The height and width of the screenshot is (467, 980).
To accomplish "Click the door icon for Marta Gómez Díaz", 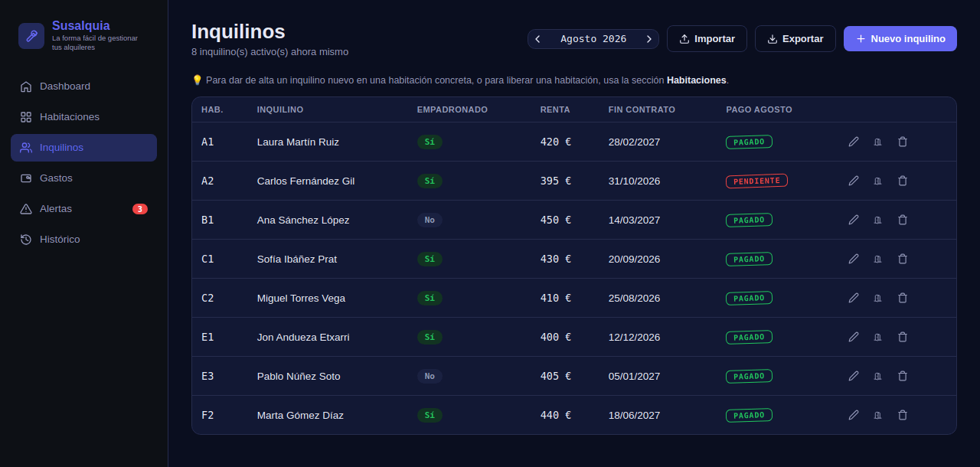I will tap(878, 415).
